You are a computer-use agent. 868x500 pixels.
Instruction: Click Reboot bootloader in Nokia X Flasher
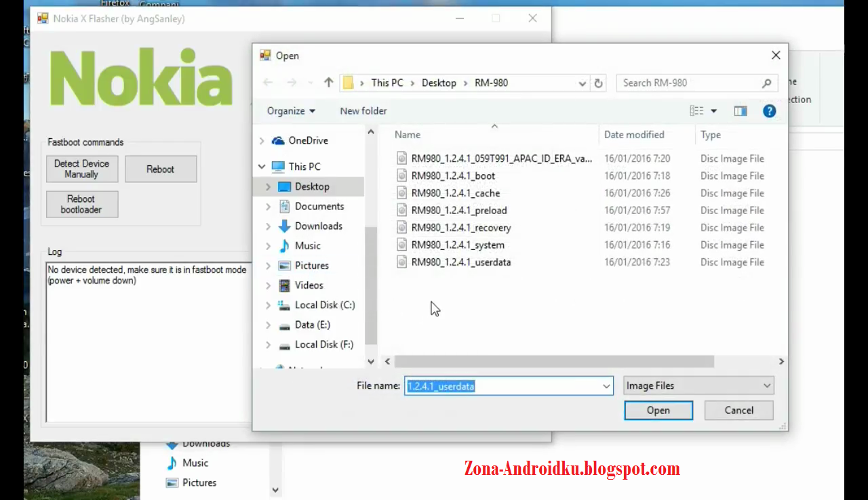tap(81, 205)
